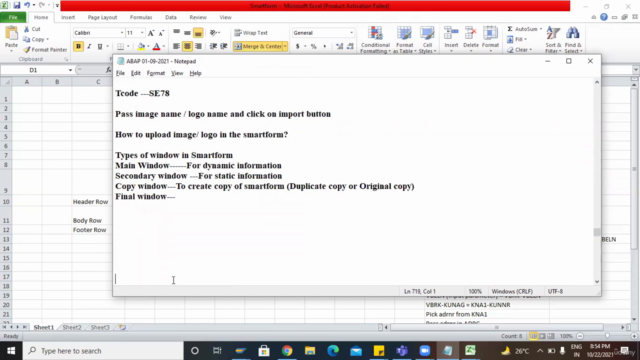Click the Windows Start button
This screenshot has width=640, height=360.
click(11, 351)
